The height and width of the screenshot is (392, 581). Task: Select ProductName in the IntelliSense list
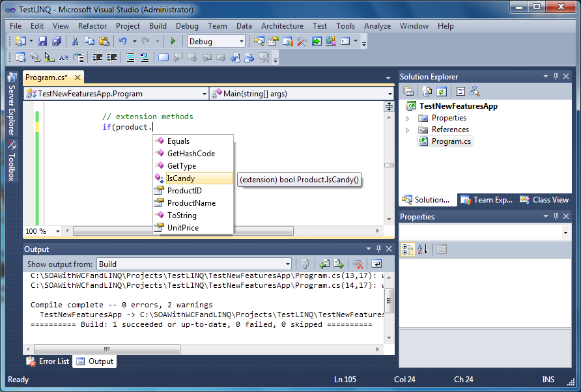coord(193,203)
